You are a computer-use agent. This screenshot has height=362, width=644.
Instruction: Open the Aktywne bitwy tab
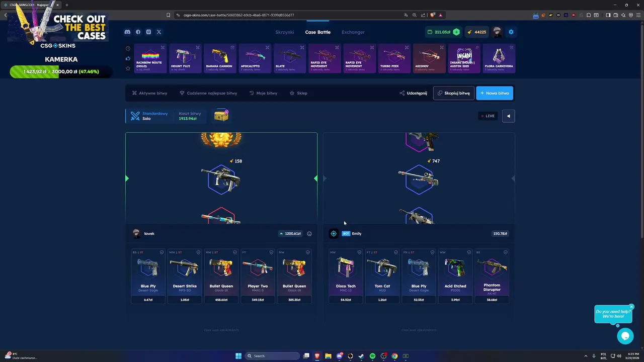coord(149,93)
